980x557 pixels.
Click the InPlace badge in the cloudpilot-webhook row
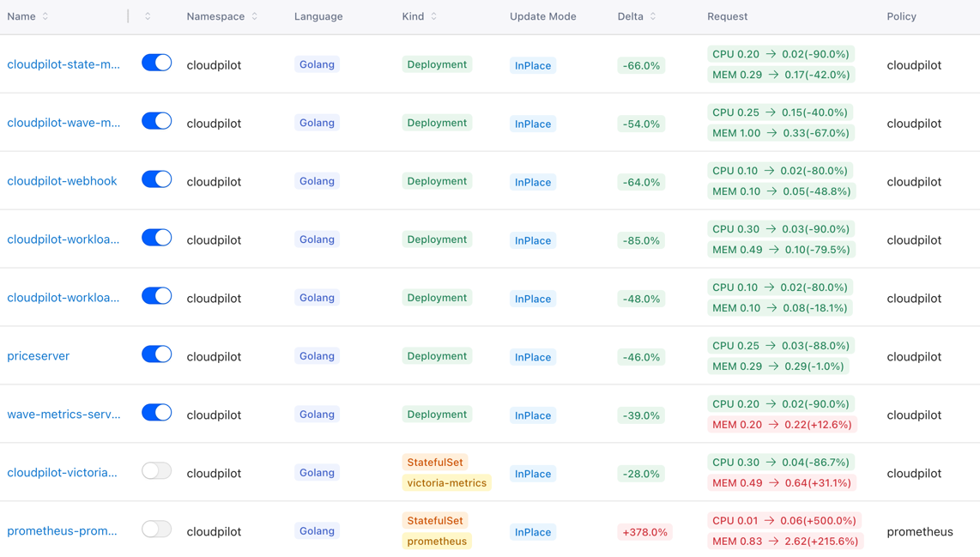(532, 182)
